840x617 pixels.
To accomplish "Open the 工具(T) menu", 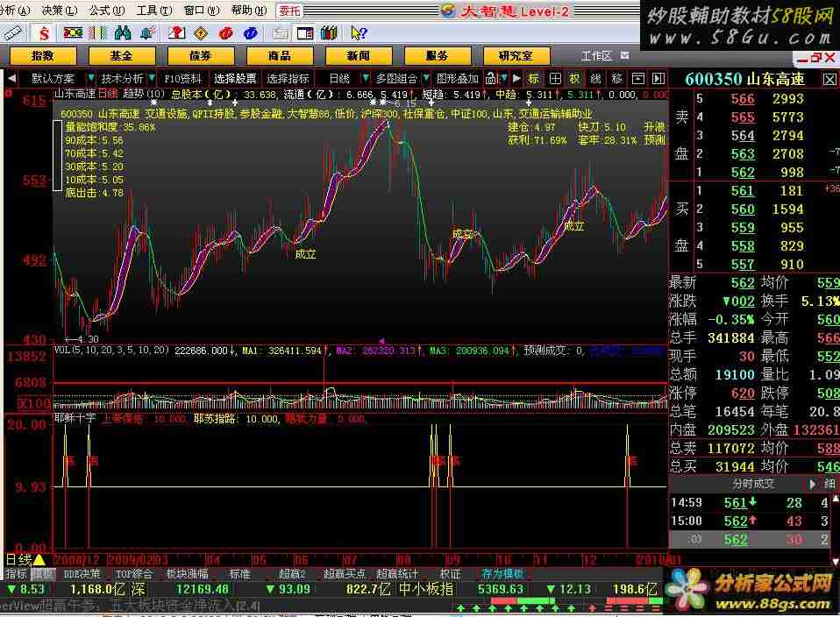I will [x=153, y=11].
